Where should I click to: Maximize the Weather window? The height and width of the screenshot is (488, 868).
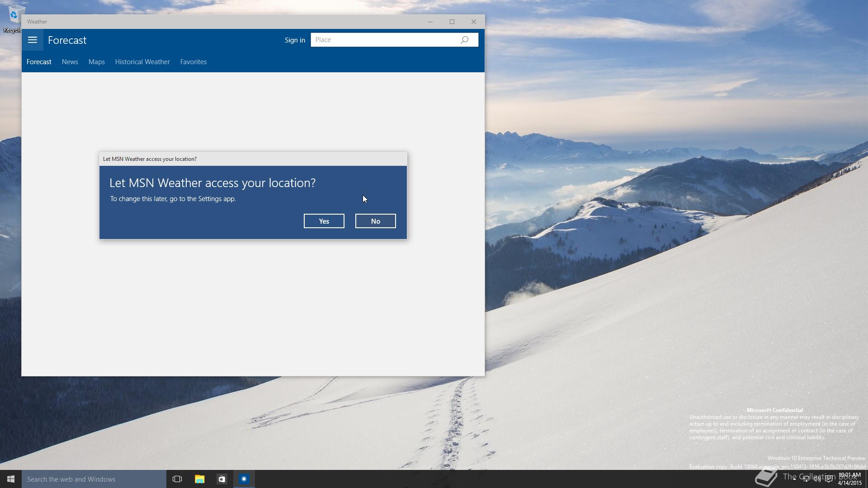point(452,22)
